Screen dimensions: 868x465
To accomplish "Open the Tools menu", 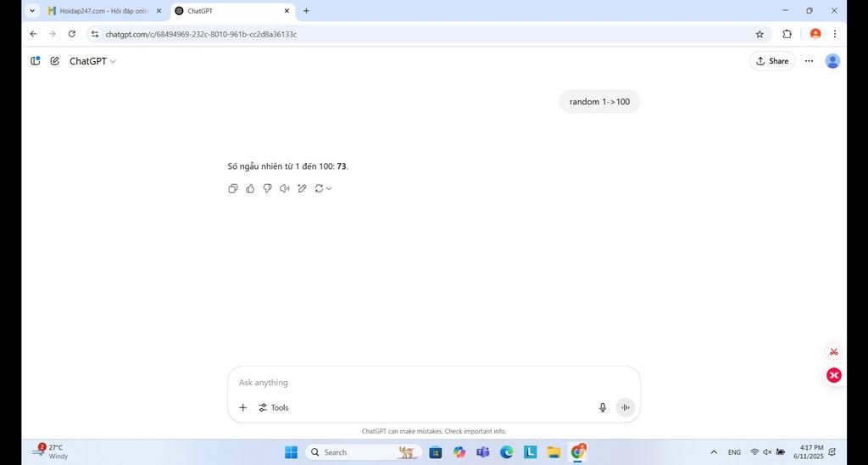I will pos(274,407).
